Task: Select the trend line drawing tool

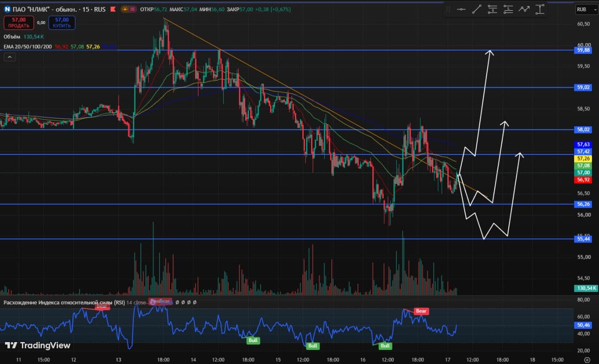Action: pos(477,9)
